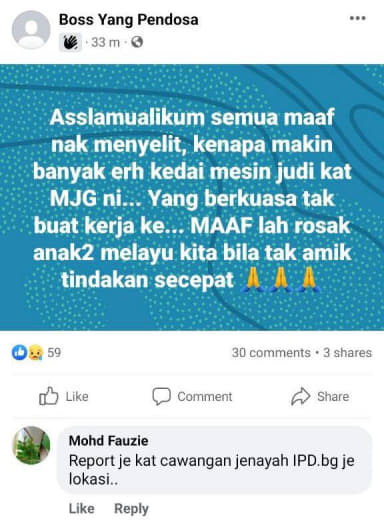Tap the waving hand badge icon
Viewport: 384px width, 520px height.
coord(70,43)
